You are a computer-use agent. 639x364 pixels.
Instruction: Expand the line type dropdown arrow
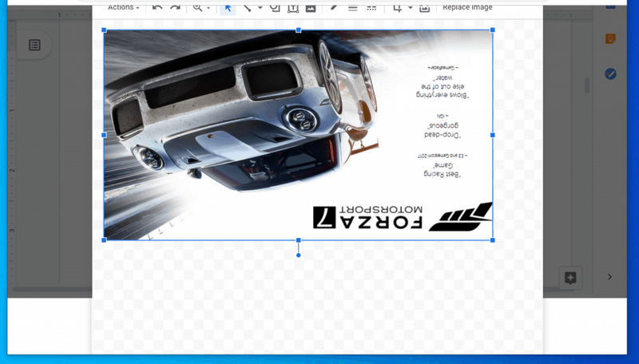(x=260, y=8)
